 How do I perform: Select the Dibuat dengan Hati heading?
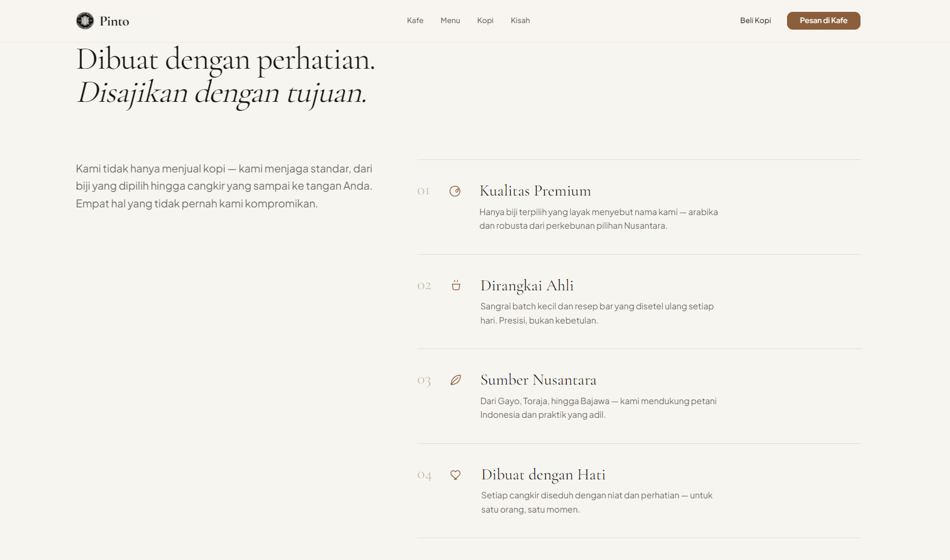pyautogui.click(x=543, y=475)
